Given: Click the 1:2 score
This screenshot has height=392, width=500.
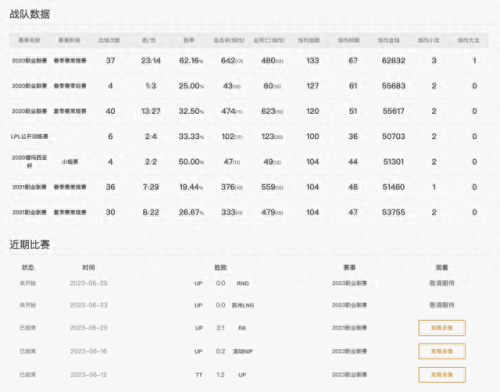Looking at the screenshot, I should pos(220,375).
